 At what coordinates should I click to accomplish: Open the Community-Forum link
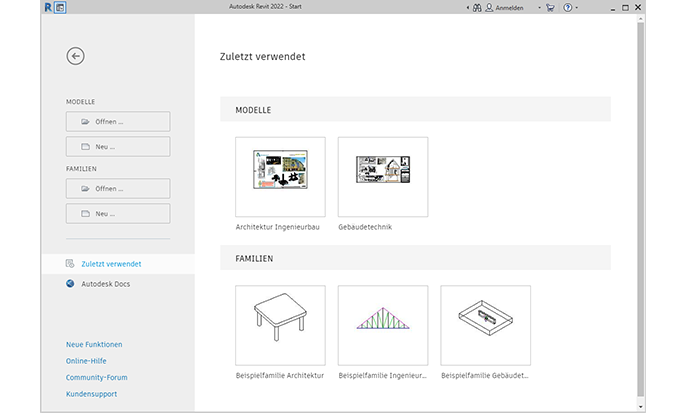point(97,377)
